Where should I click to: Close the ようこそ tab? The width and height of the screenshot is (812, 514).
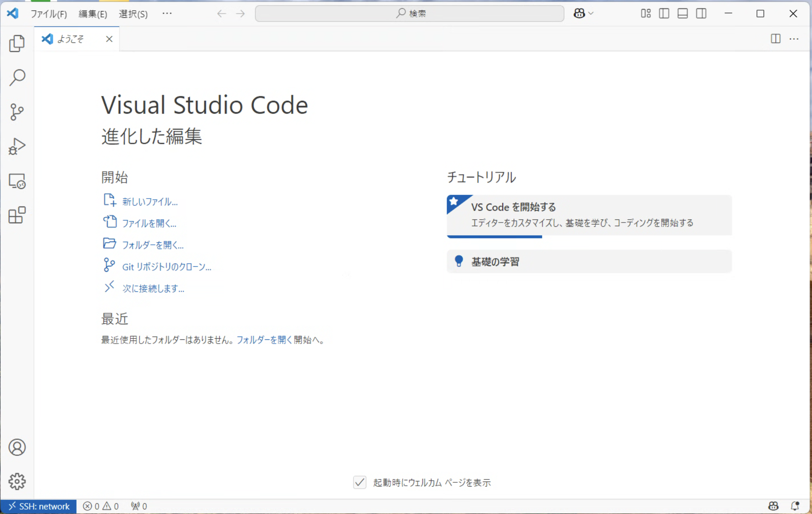coord(109,39)
